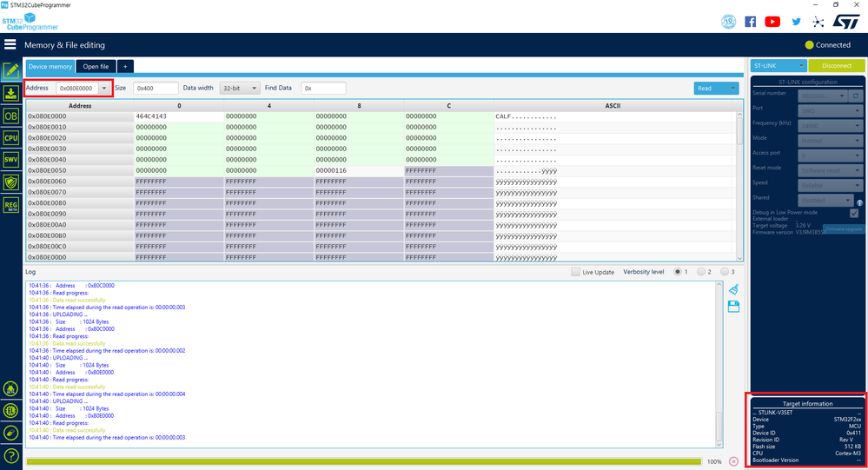This screenshot has width=868, height=470.
Task: Open REG beta registers panel
Action: click(11, 205)
